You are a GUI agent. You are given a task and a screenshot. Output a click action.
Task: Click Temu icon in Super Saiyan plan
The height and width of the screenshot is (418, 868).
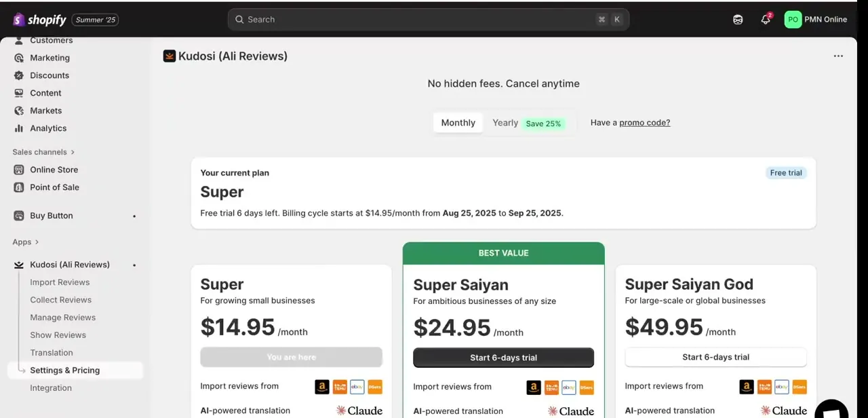click(x=551, y=387)
